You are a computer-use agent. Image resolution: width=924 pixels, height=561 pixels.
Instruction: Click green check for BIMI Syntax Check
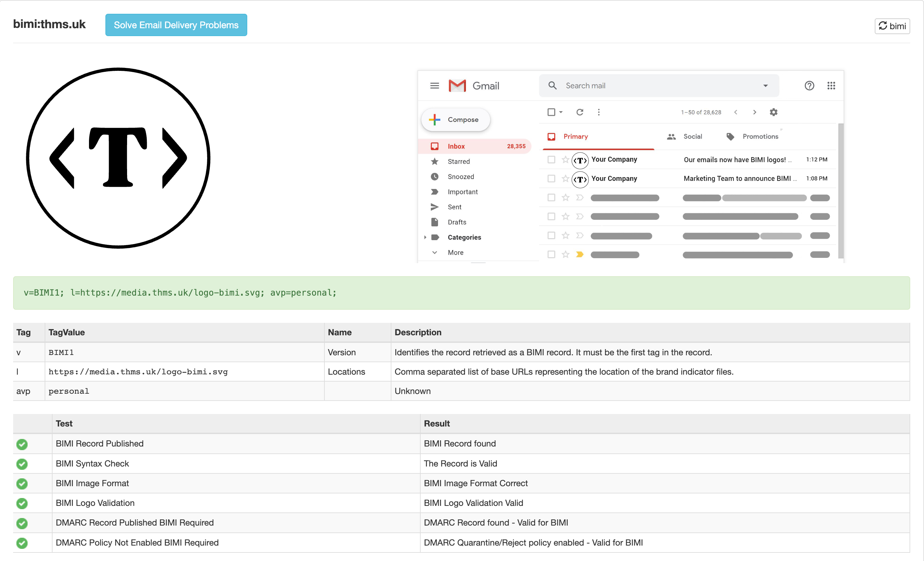click(x=22, y=464)
